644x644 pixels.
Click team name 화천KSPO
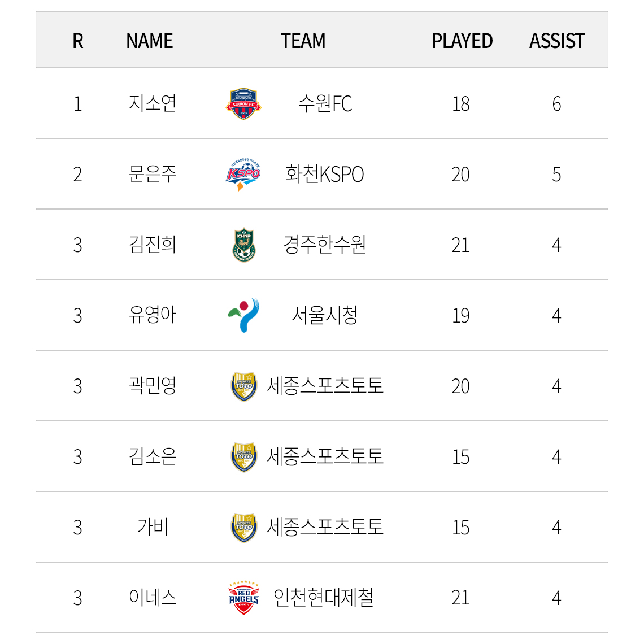tap(324, 174)
